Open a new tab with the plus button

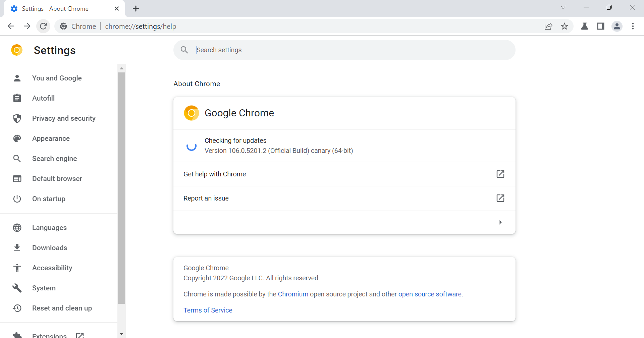coord(136,9)
